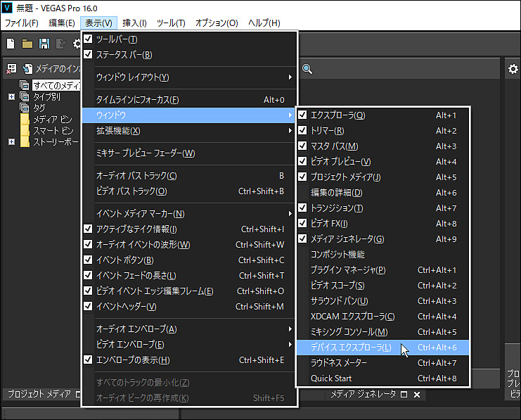Expand the 拡張機能 submenu
This screenshot has height=420, width=521.
point(188,131)
